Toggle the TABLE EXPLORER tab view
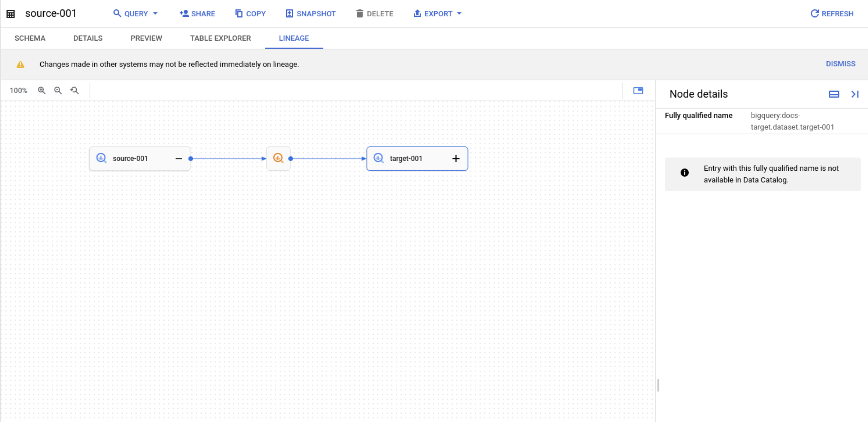Viewport: 868px width, 422px height. [220, 38]
